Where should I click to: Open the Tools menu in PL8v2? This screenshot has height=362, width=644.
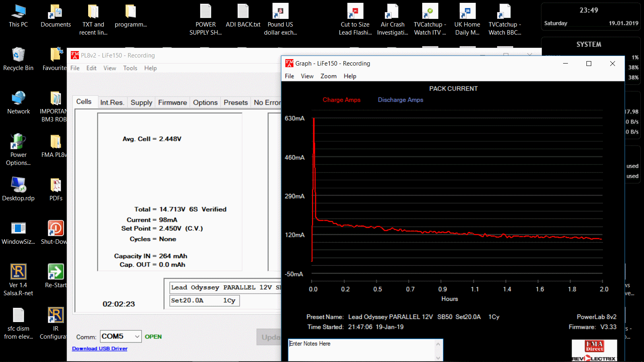coord(130,68)
